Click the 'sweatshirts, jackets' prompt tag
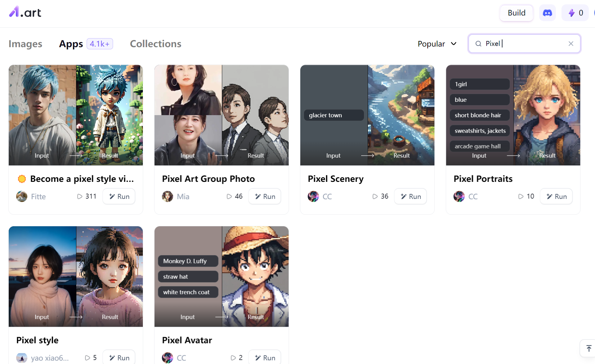 479,131
